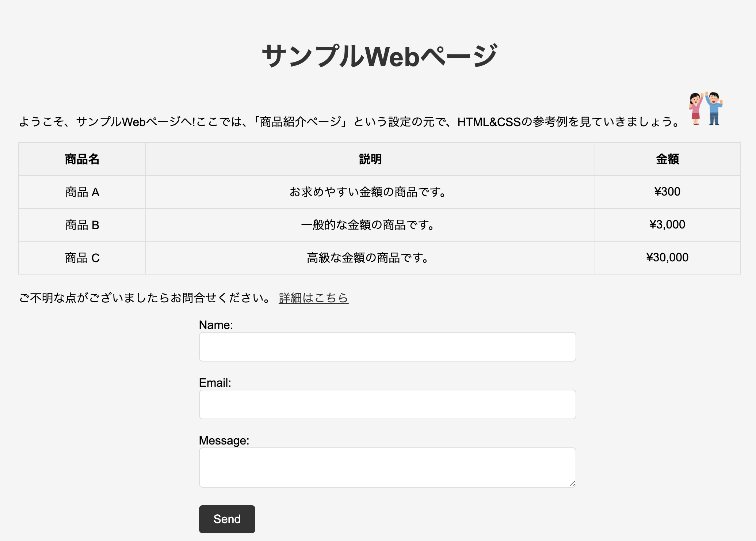Click the Email: label

click(x=215, y=383)
